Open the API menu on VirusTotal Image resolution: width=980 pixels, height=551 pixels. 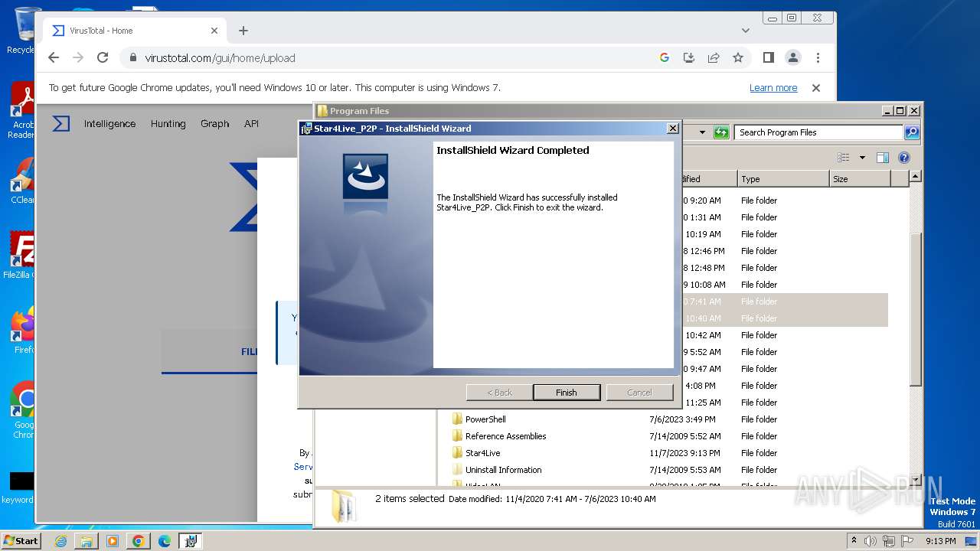[251, 123]
